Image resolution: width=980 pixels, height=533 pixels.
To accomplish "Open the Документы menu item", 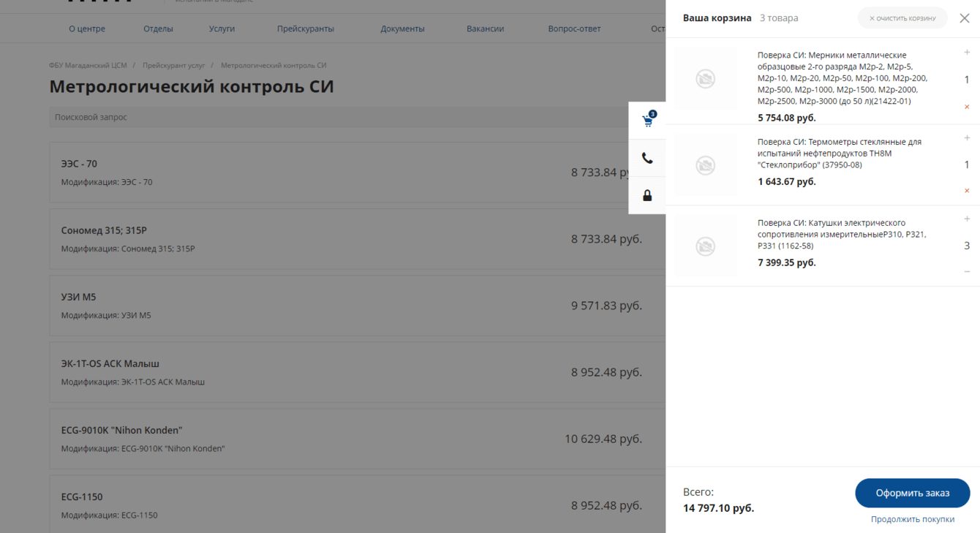I will coord(402,29).
